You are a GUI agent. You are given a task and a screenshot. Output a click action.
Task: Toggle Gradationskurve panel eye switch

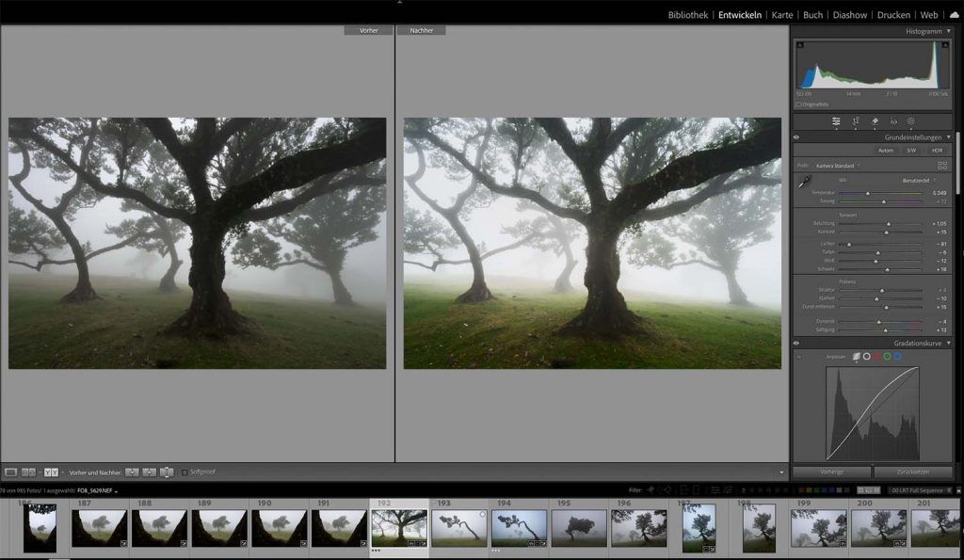796,344
